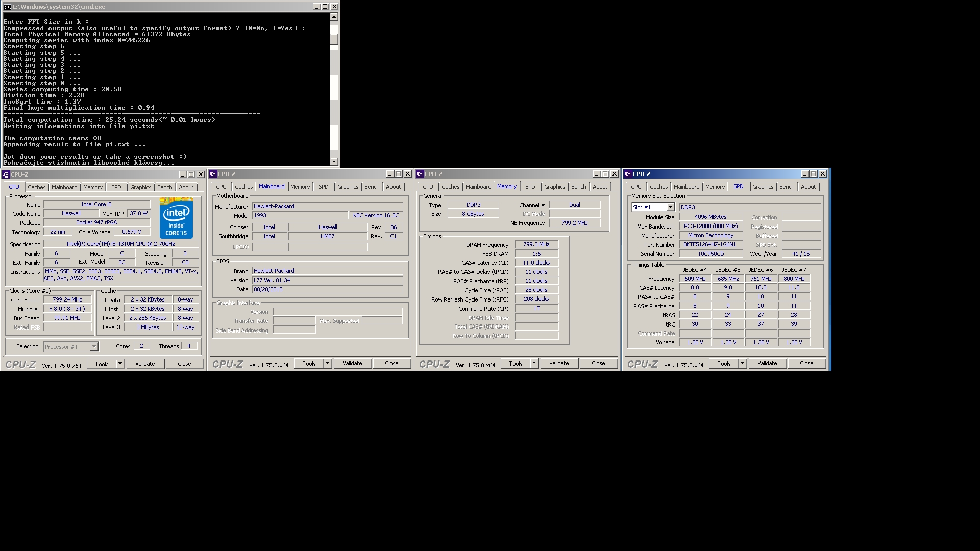This screenshot has width=980, height=551.
Task: Select CPU tab in Memory window
Action: [x=428, y=187]
